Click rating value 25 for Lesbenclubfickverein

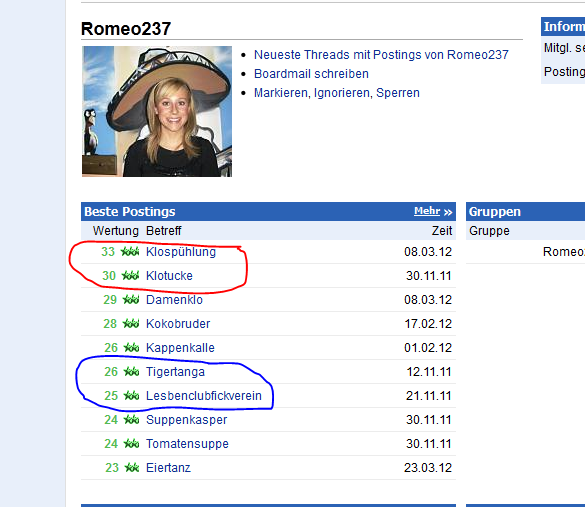(x=111, y=395)
